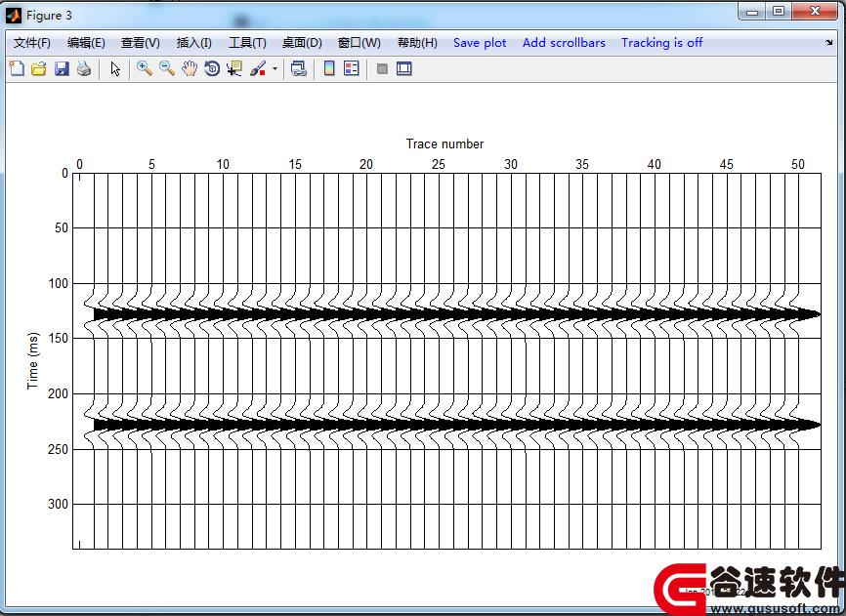The image size is (846, 616).
Task: Open the 文件(F) menu
Action: pos(32,43)
